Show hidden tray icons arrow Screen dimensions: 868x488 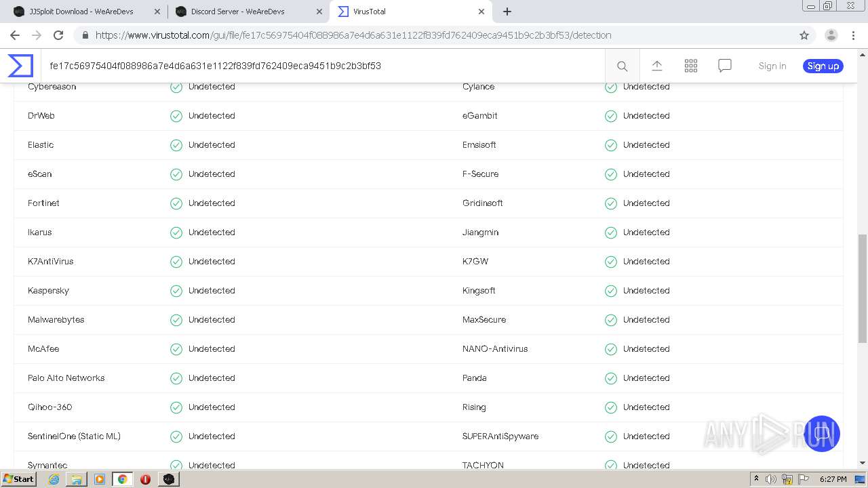(x=756, y=479)
